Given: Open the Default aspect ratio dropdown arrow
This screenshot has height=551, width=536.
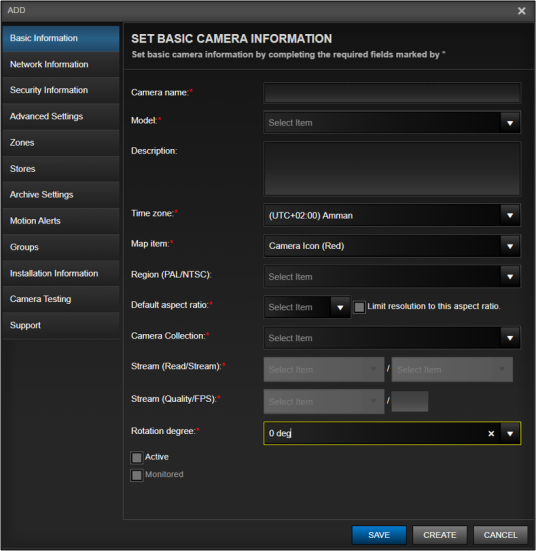Looking at the screenshot, I should (340, 307).
